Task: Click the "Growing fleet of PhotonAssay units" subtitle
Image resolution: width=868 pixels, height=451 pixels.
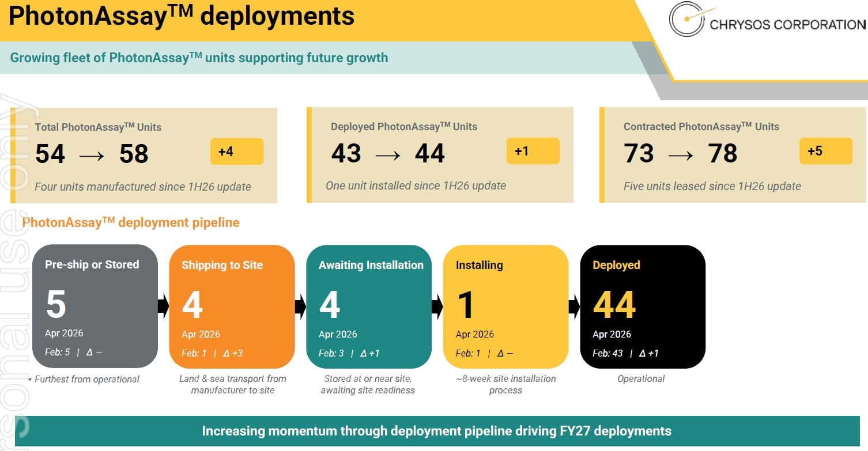Action: click(x=199, y=58)
